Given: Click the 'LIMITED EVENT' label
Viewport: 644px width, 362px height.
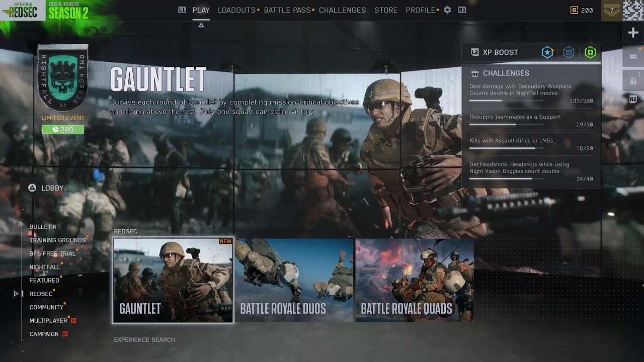Looking at the screenshot, I should click(x=63, y=118).
